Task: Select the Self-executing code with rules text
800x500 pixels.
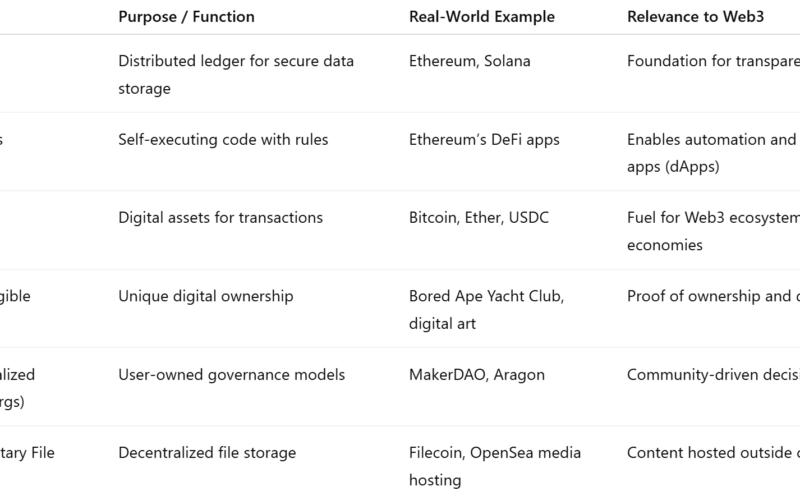Action: [x=223, y=140]
